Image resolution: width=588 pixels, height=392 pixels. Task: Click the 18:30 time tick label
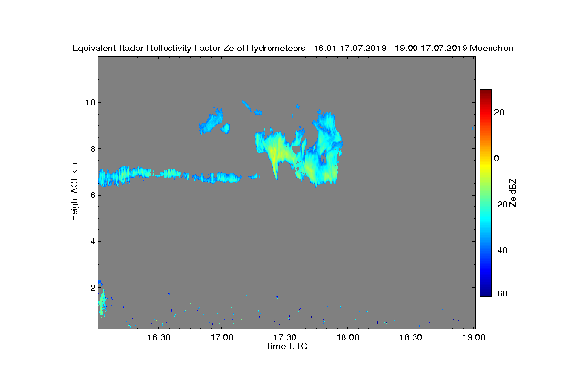(x=411, y=337)
